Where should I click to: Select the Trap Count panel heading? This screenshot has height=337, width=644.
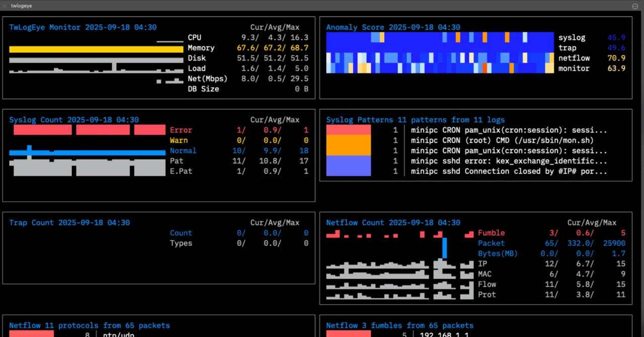point(69,223)
